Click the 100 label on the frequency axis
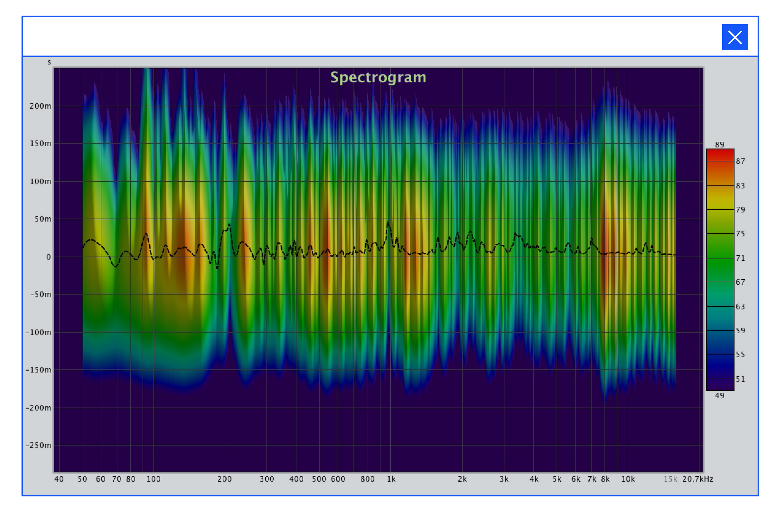The height and width of the screenshot is (532, 780). [154, 479]
